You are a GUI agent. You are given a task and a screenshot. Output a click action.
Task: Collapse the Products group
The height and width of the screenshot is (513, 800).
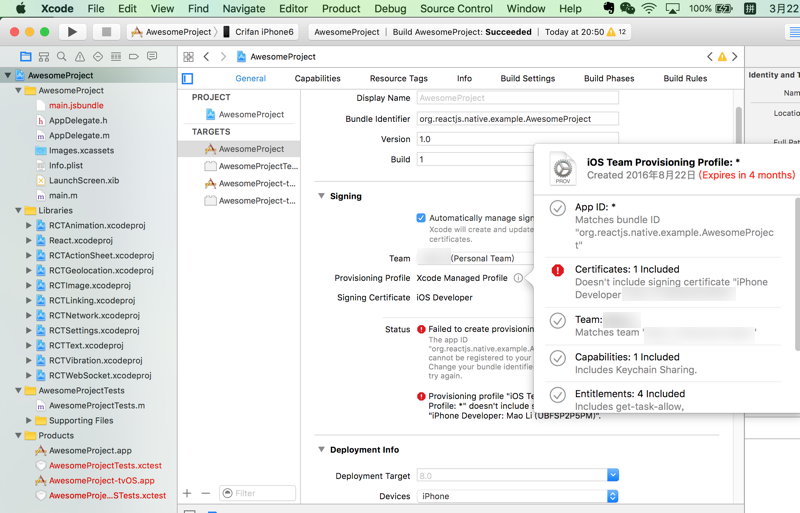pos(18,435)
